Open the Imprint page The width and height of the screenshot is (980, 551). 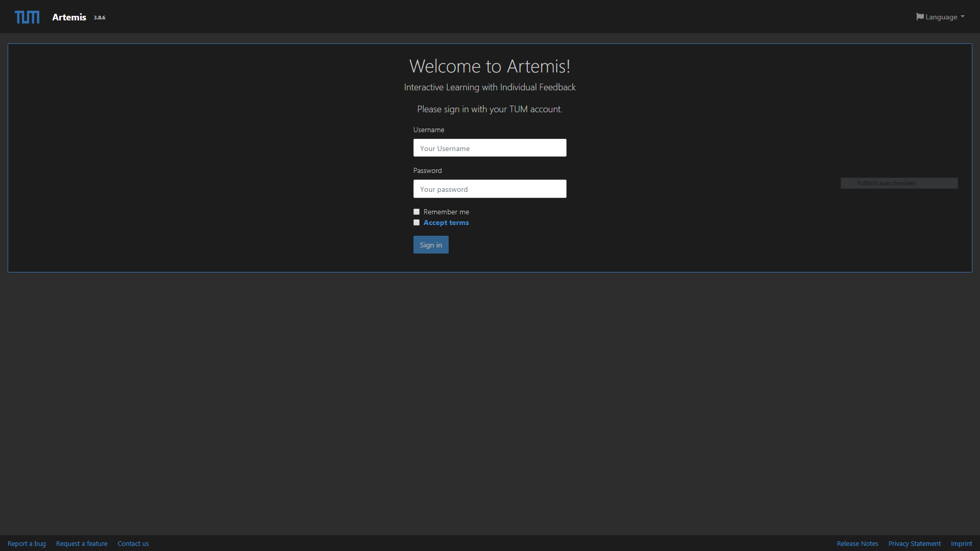[x=962, y=543]
